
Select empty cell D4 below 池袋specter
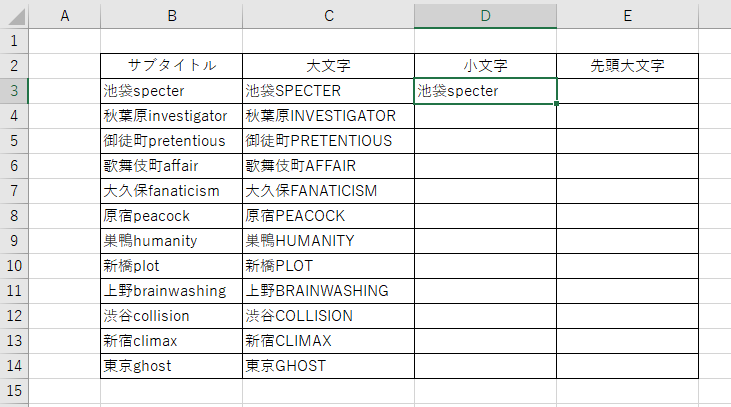click(485, 116)
